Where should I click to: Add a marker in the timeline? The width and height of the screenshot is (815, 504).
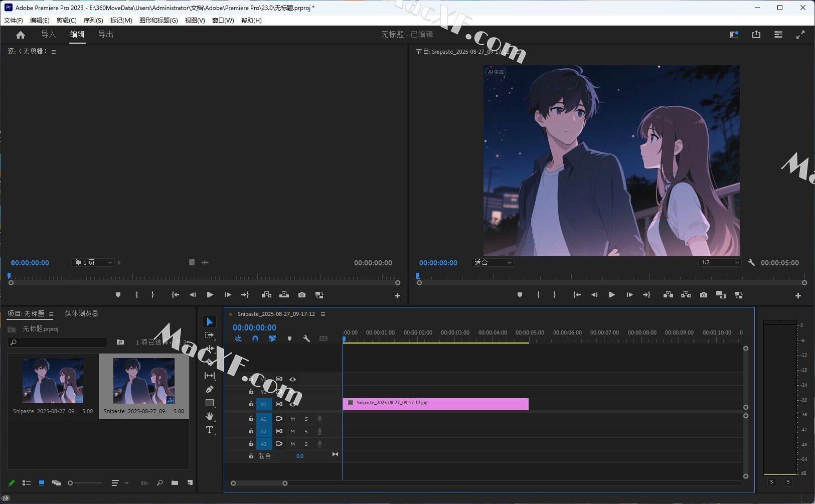coord(289,339)
